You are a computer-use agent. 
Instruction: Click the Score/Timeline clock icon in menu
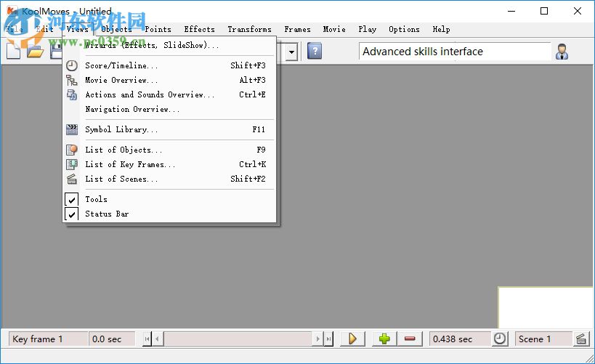coord(72,65)
